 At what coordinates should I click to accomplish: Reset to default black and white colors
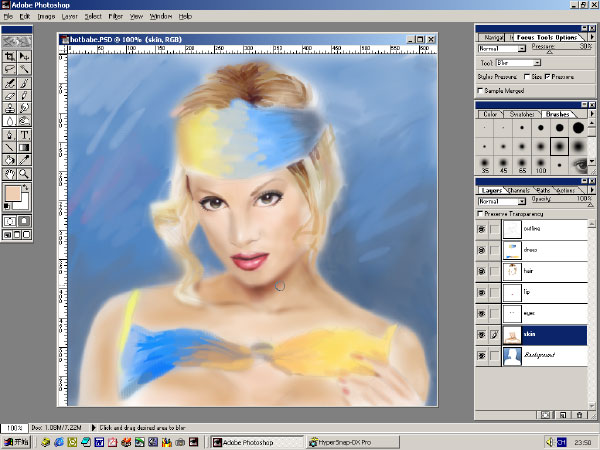tap(7, 207)
